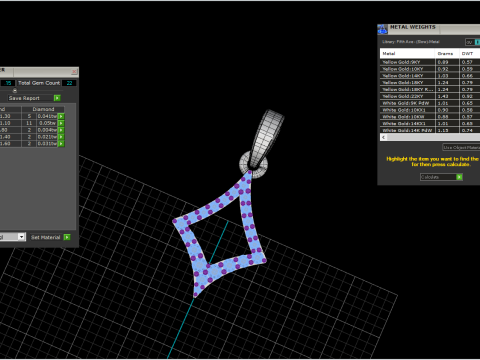Image resolution: width=480 pixels, height=360 pixels.
Task: Click green arrow in 0.041tw diamond row
Action: 61,116
